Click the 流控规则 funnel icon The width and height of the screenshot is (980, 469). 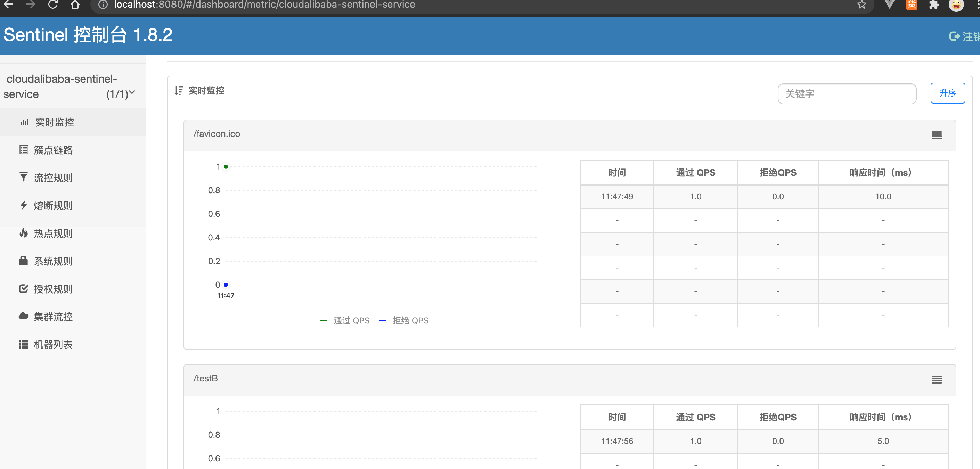point(24,178)
